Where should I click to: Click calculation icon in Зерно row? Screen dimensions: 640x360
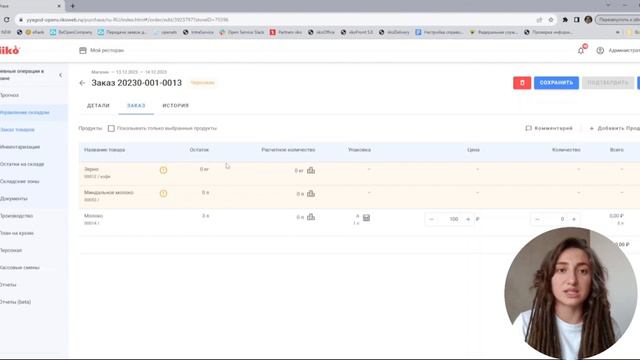[311, 170]
